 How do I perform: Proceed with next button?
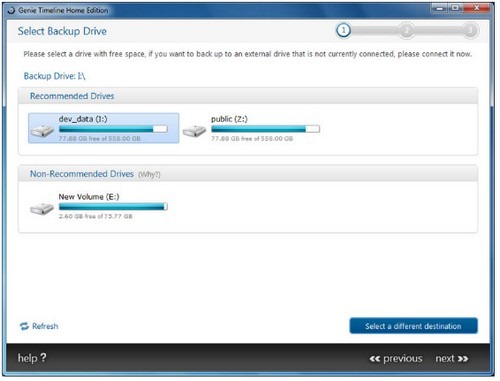coord(452,359)
